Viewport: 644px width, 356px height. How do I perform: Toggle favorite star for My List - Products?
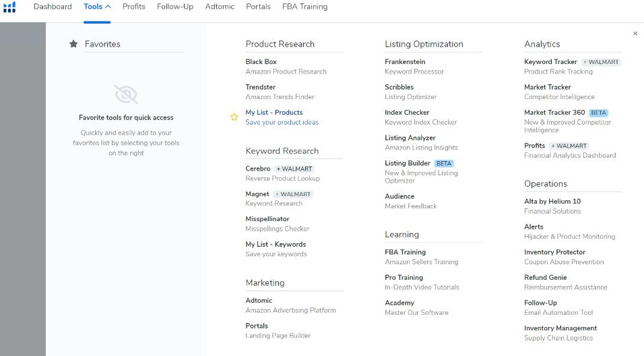tap(234, 117)
